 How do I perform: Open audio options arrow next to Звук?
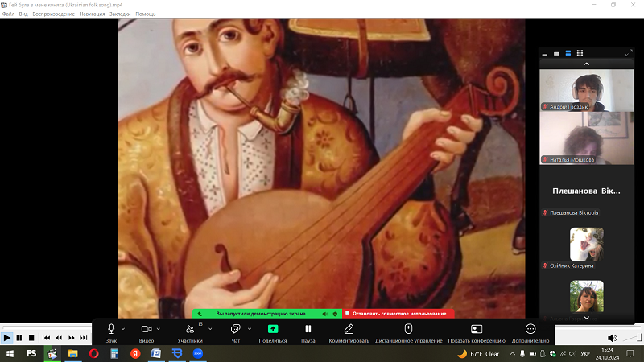[x=123, y=329]
